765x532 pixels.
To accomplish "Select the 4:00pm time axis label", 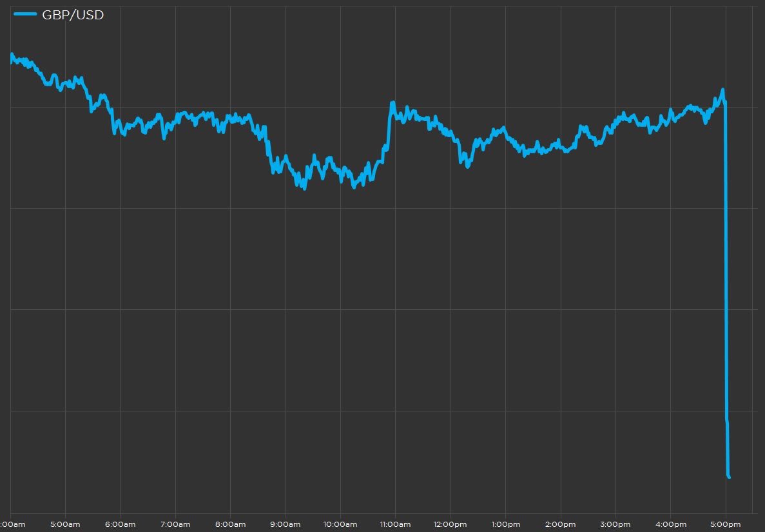I will (x=671, y=525).
